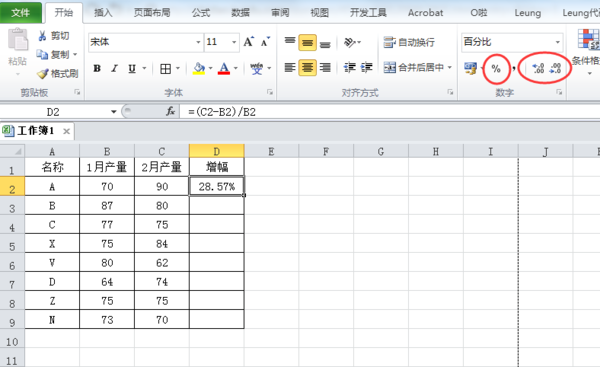The height and width of the screenshot is (367, 600).
Task: Click 合并后居中 merge and center
Action: click(x=414, y=68)
